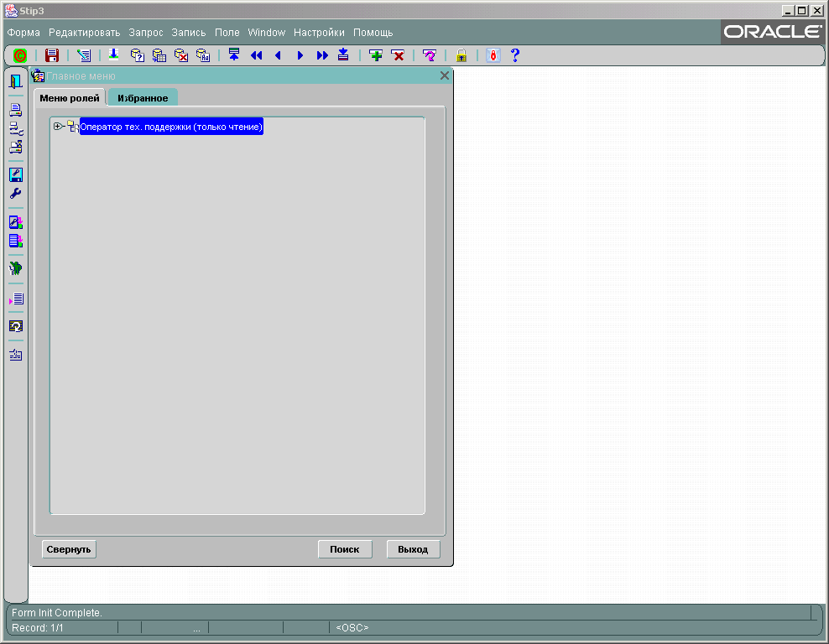The image size is (829, 644).
Task: Switch to the 'Меню ролей' tab
Action: coord(70,98)
